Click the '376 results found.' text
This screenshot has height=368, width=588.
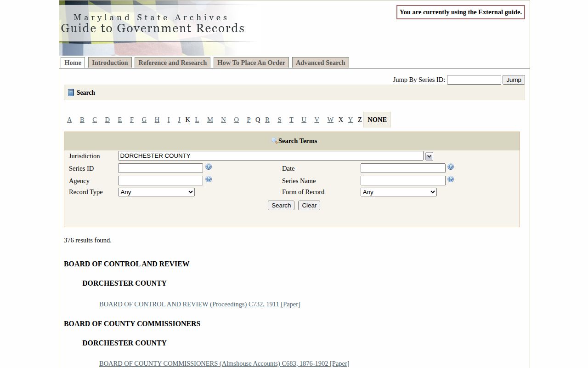88,240
